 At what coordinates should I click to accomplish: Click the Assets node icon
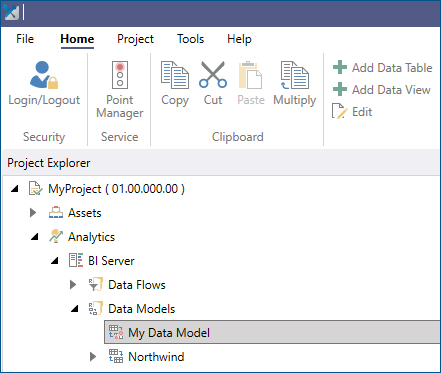point(56,213)
